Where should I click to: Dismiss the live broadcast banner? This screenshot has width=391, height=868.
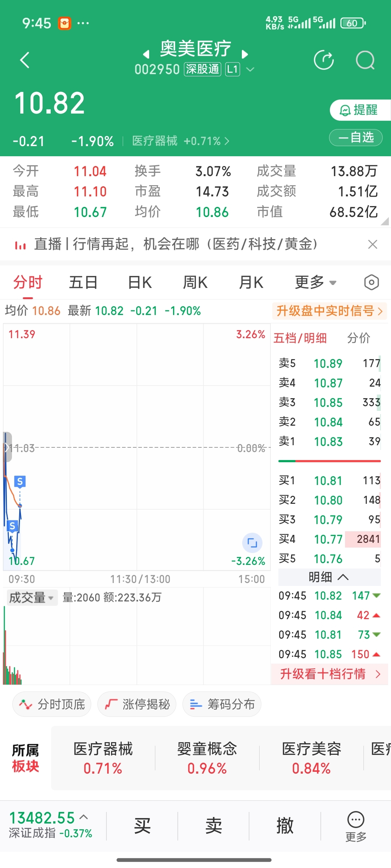tap(373, 244)
